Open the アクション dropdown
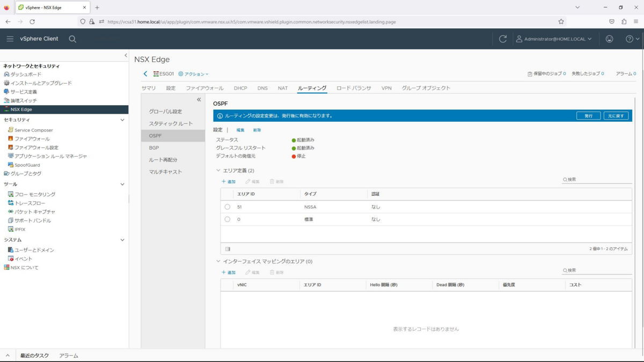The height and width of the screenshot is (362, 644). (193, 74)
